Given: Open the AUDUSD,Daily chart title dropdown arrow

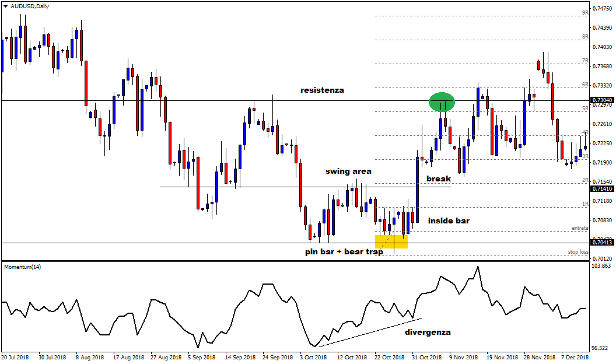Looking at the screenshot, I should tap(6, 6).
